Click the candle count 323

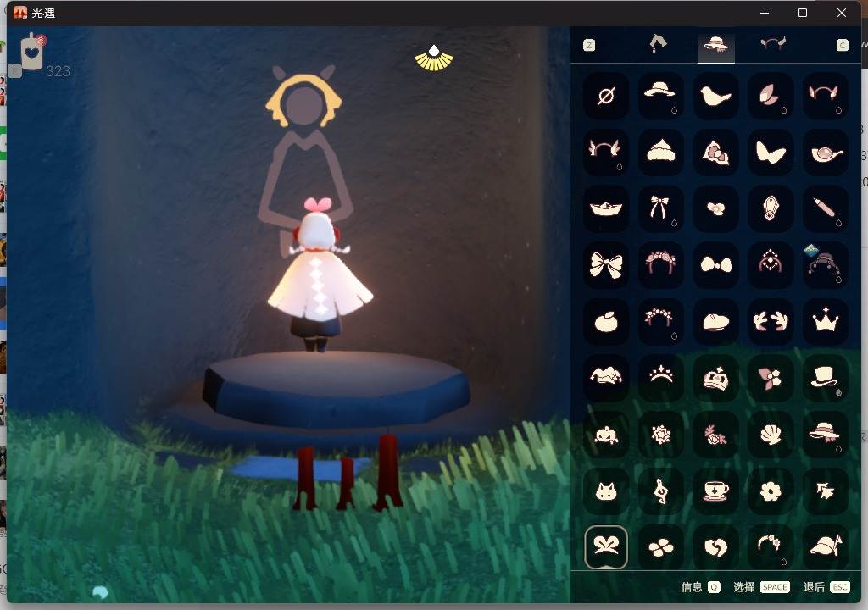(58, 71)
